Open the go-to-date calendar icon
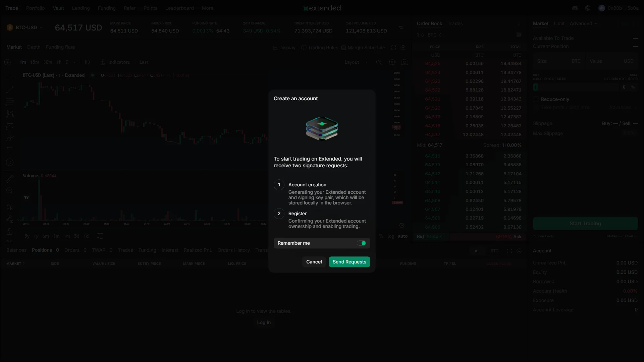 [100, 236]
